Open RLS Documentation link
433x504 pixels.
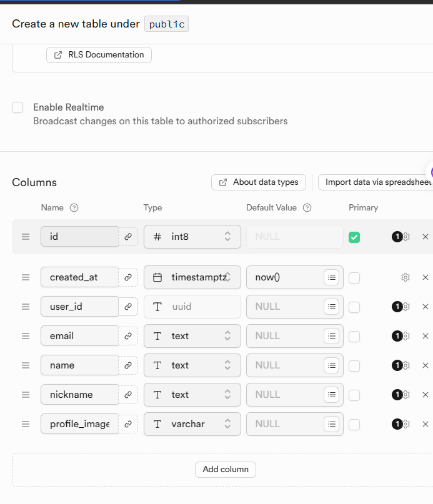pos(99,55)
